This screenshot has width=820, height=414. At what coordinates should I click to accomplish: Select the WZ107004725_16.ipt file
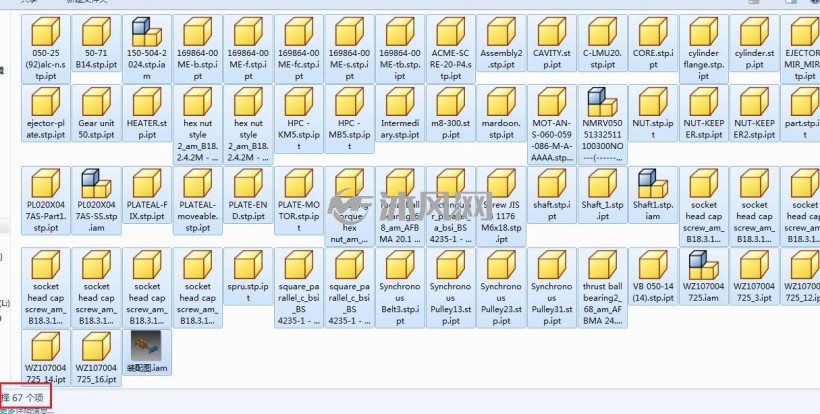point(96,358)
